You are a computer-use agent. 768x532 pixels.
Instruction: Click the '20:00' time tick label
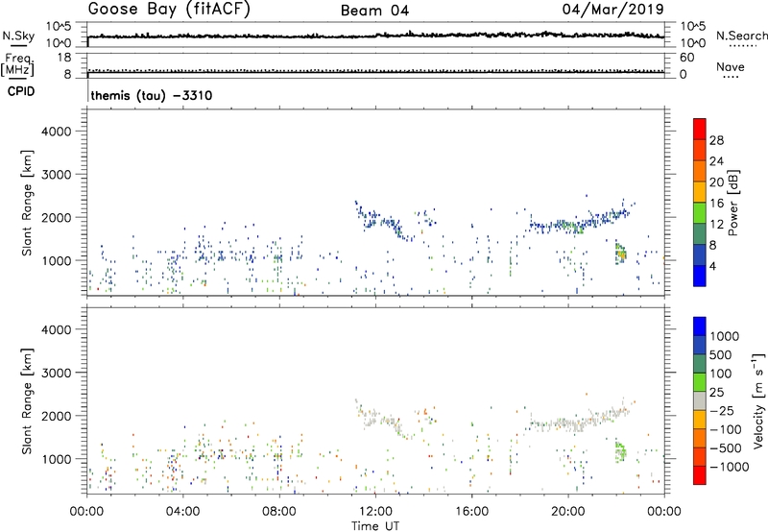click(567, 512)
